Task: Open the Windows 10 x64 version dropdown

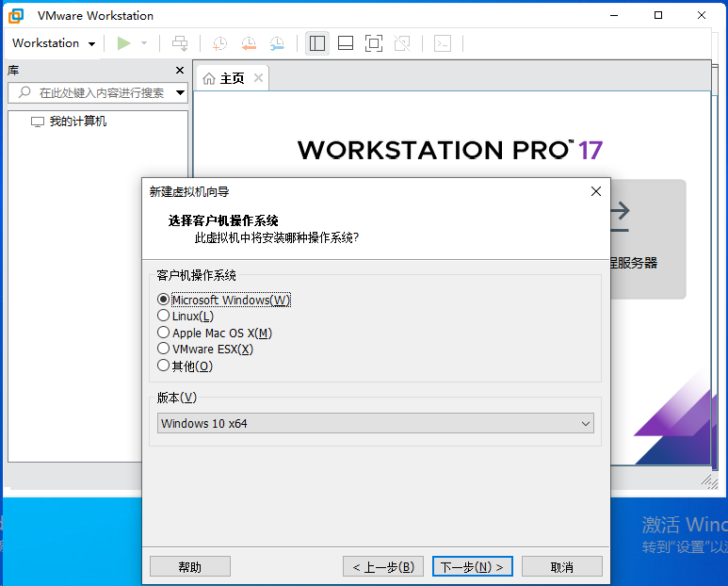Action: coord(376,423)
